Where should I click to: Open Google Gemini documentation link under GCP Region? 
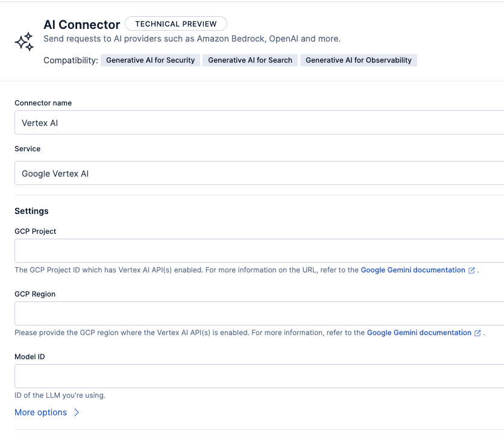pyautogui.click(x=419, y=333)
